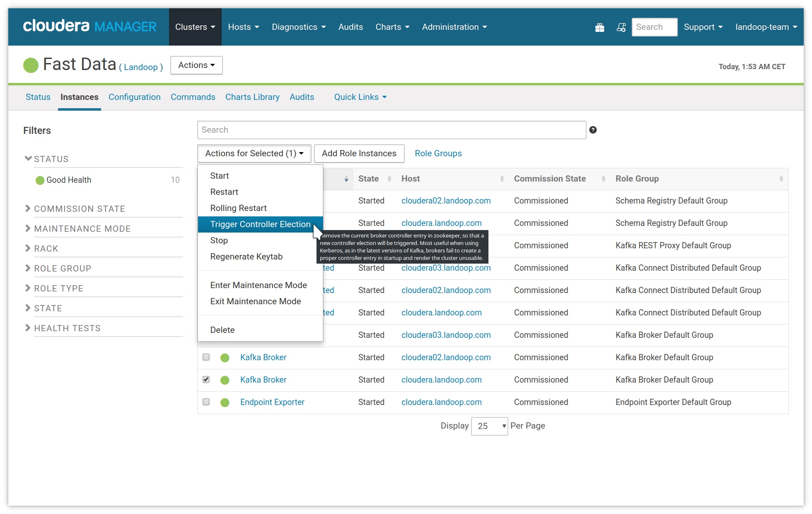Open the Charts menu in top bar
The height and width of the screenshot is (514, 812).
point(392,27)
